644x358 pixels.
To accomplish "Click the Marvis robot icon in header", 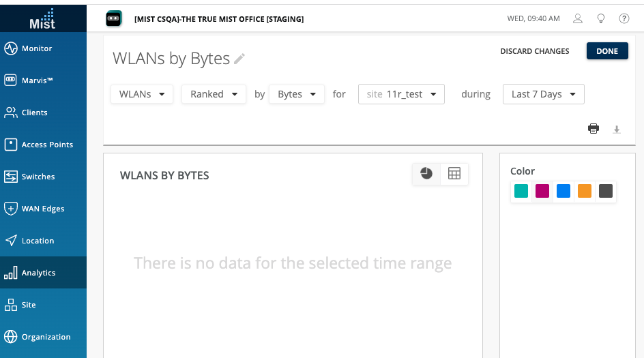I will pos(115,19).
